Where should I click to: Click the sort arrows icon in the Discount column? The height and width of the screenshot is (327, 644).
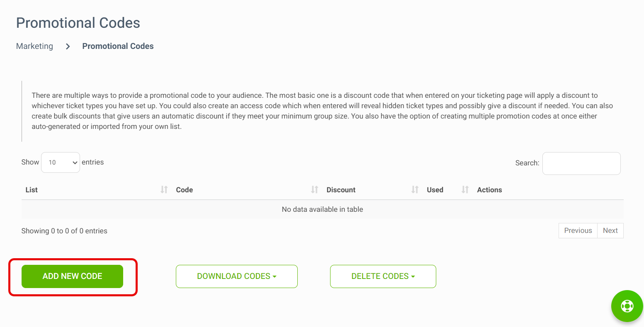point(415,190)
